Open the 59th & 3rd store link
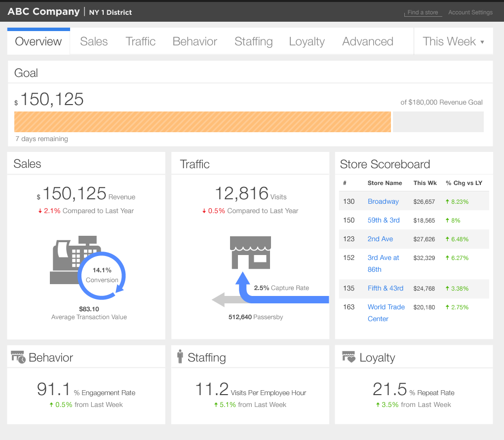 pyautogui.click(x=384, y=220)
